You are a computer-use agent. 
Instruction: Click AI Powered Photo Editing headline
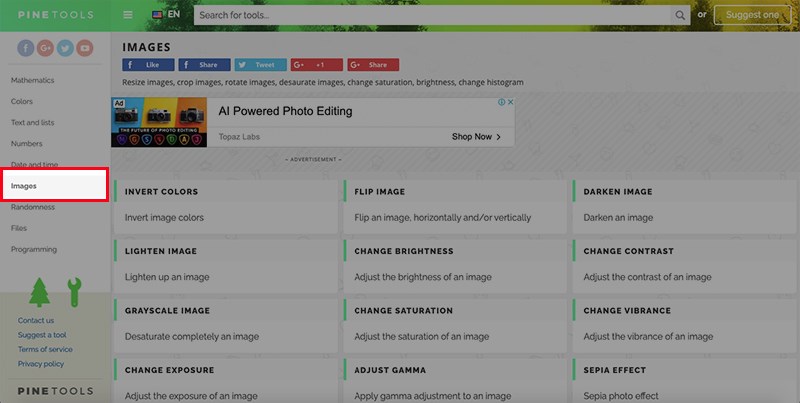285,111
